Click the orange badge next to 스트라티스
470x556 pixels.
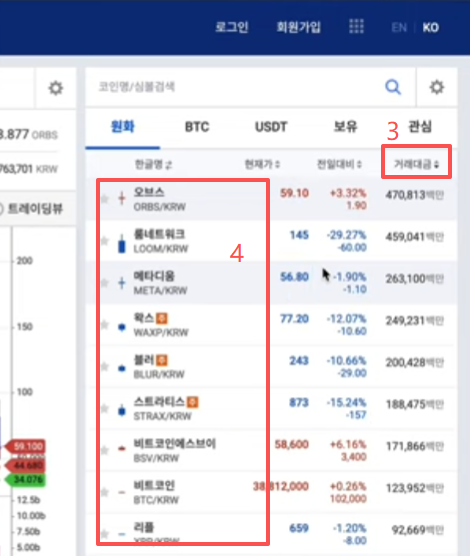(x=192, y=402)
